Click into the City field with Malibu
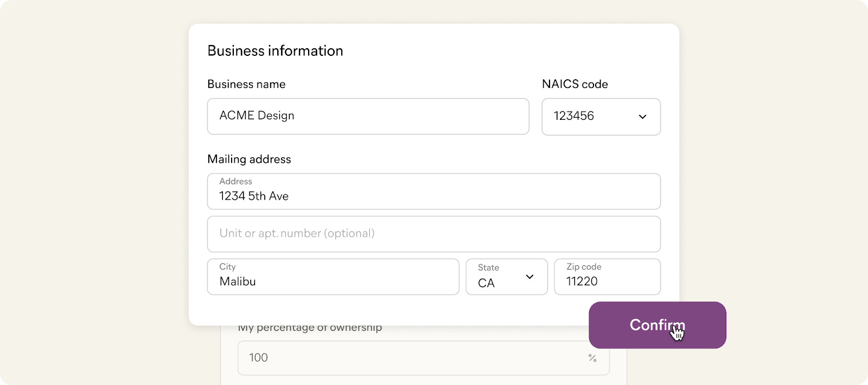The height and width of the screenshot is (385, 868). coord(333,277)
